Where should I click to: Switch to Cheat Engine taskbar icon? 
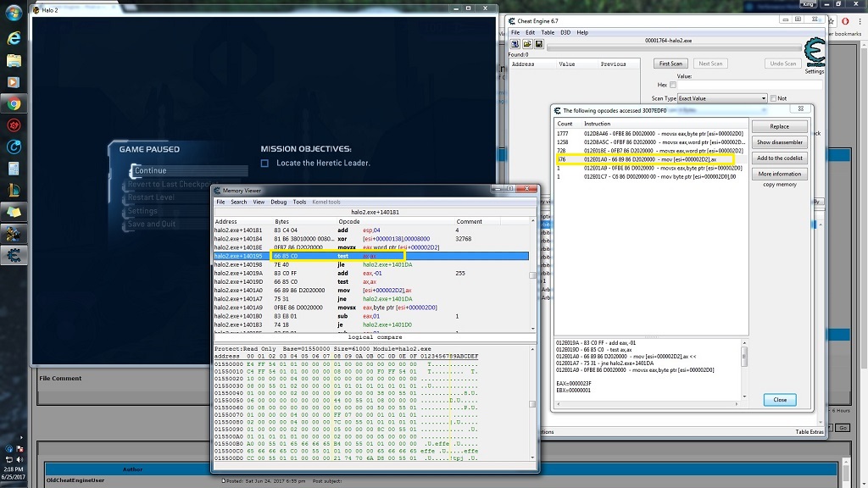pyautogui.click(x=14, y=256)
